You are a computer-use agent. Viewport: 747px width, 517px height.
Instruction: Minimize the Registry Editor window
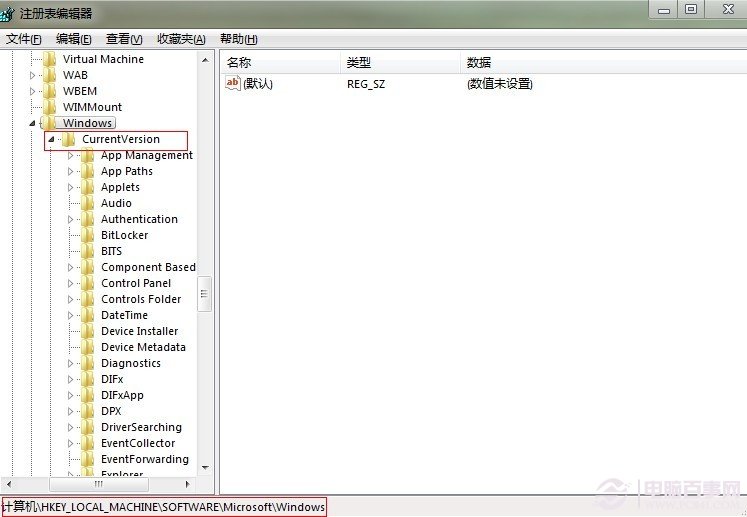(x=664, y=10)
